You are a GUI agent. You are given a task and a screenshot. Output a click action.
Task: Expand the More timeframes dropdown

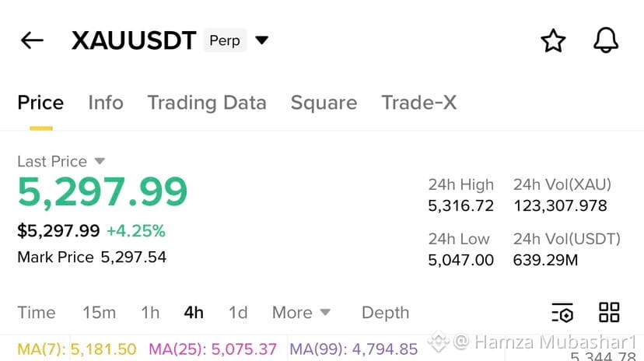click(x=301, y=313)
